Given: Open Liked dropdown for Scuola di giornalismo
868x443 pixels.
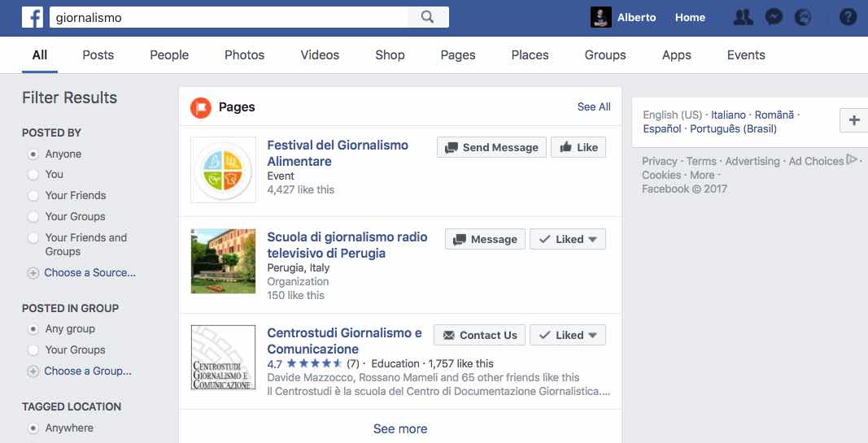Looking at the screenshot, I should 567,240.
